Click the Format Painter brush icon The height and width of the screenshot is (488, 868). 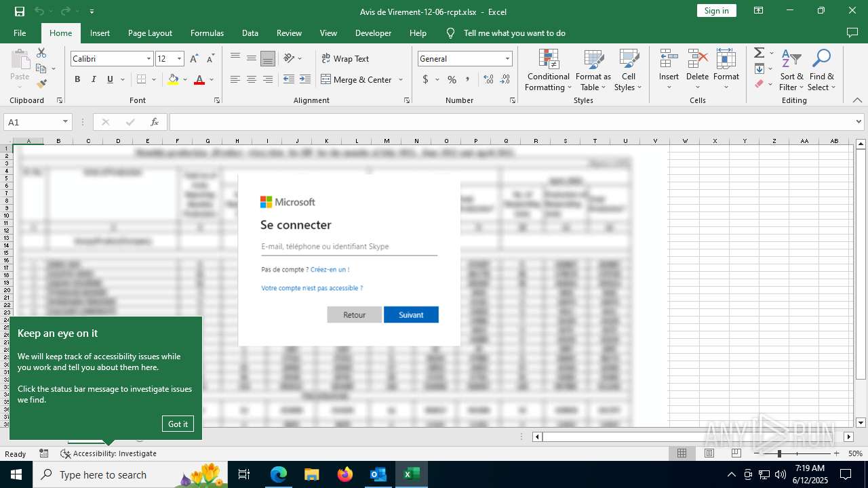click(41, 84)
